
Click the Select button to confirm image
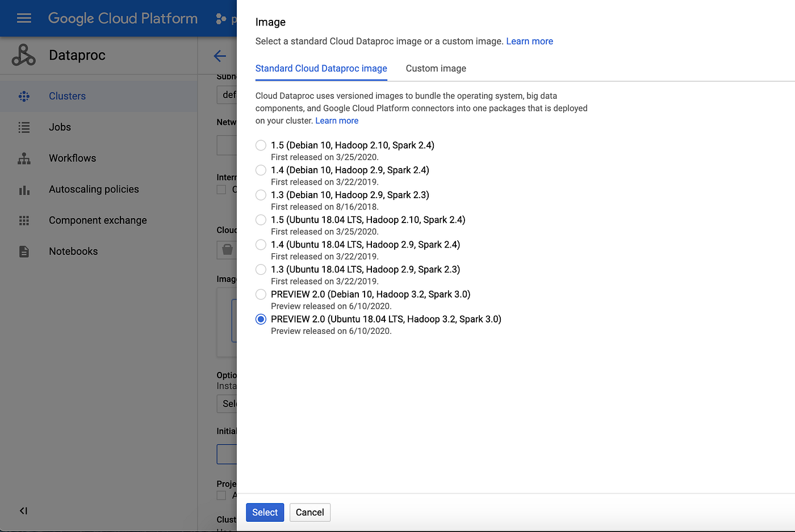tap(265, 512)
